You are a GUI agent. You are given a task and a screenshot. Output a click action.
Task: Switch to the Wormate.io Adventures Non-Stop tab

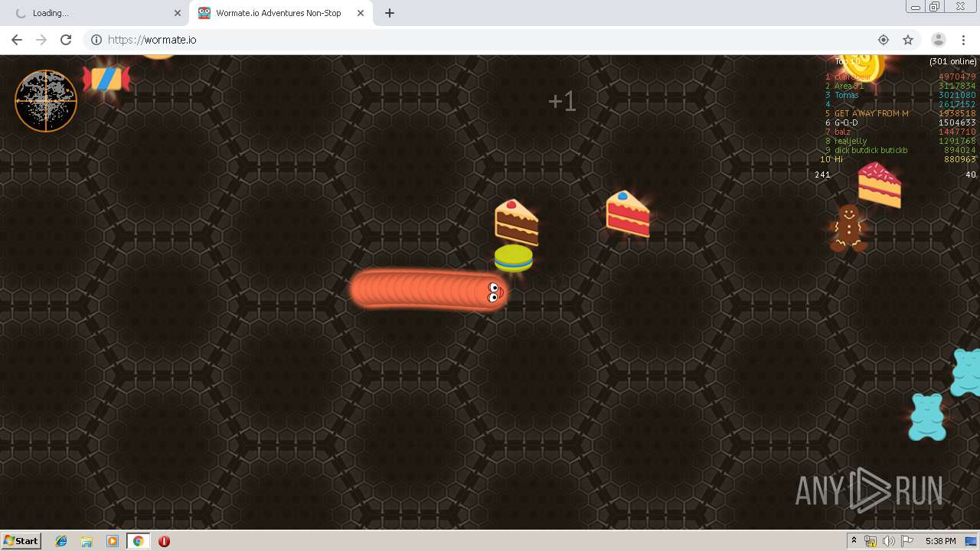[x=281, y=13]
